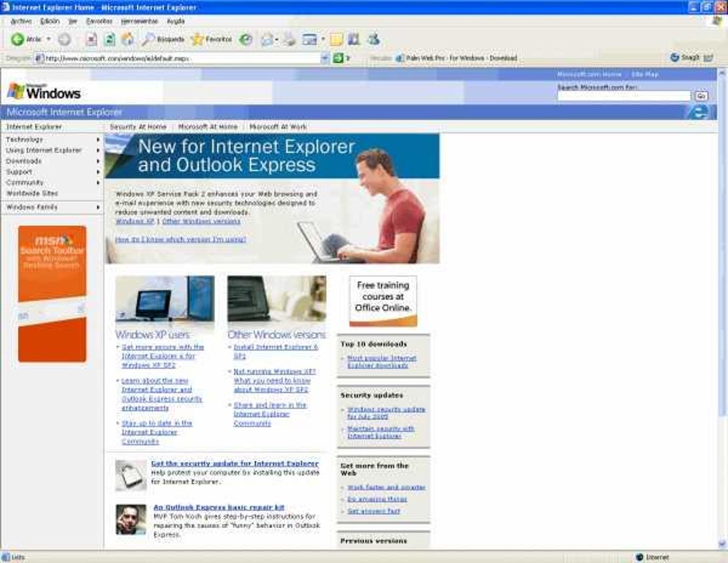This screenshot has height=563, width=728.
Task: Click the Refresh page icon
Action: pyautogui.click(x=110, y=39)
